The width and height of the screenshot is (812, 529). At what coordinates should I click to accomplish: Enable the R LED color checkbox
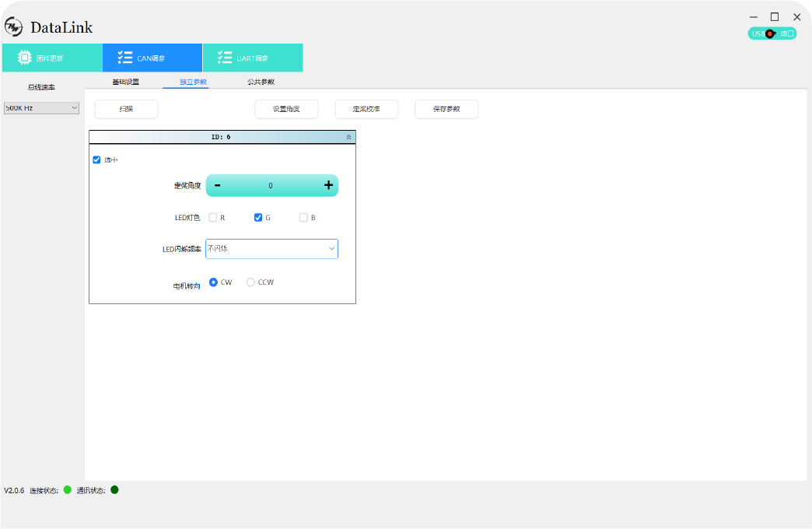(213, 218)
